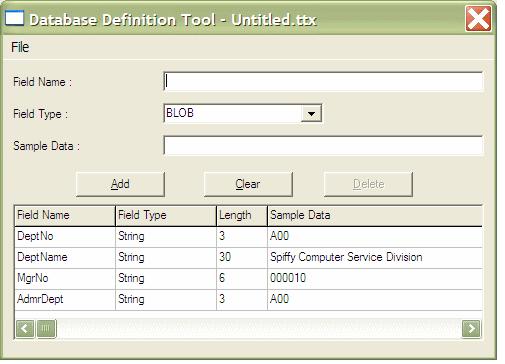Image resolution: width=505 pixels, height=364 pixels.
Task: Click the window icon in title bar
Action: click(15, 18)
